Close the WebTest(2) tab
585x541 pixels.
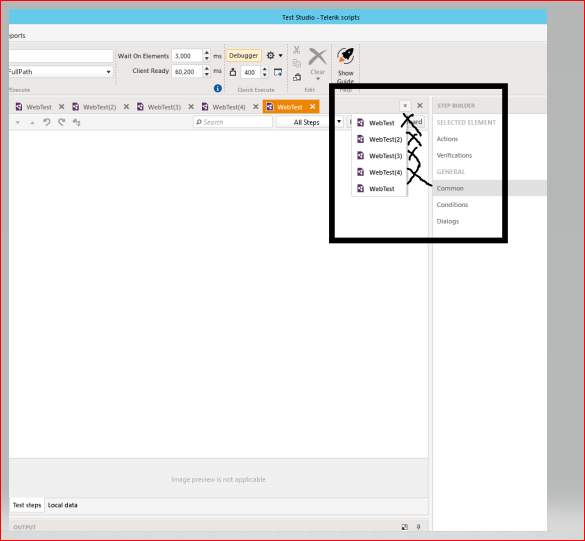click(126, 107)
